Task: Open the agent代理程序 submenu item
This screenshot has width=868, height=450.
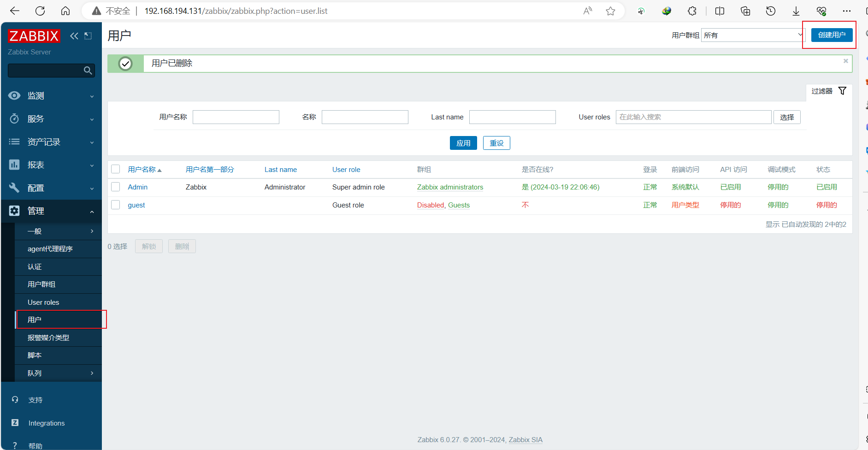Action: pos(58,249)
